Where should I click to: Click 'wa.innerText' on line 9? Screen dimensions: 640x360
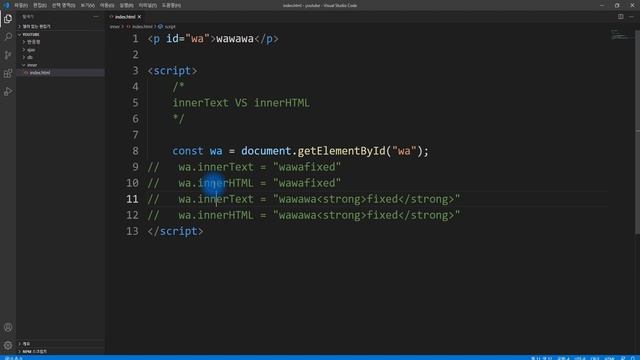click(x=216, y=167)
